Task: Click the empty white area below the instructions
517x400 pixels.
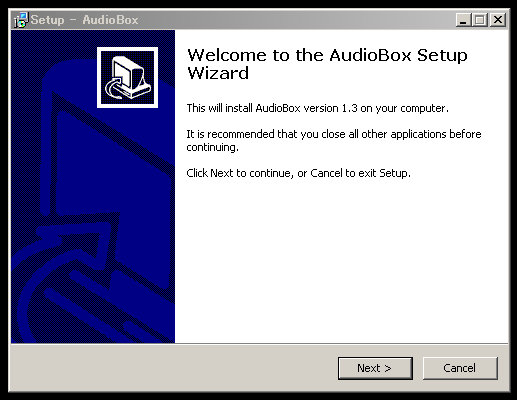Action: 340,260
